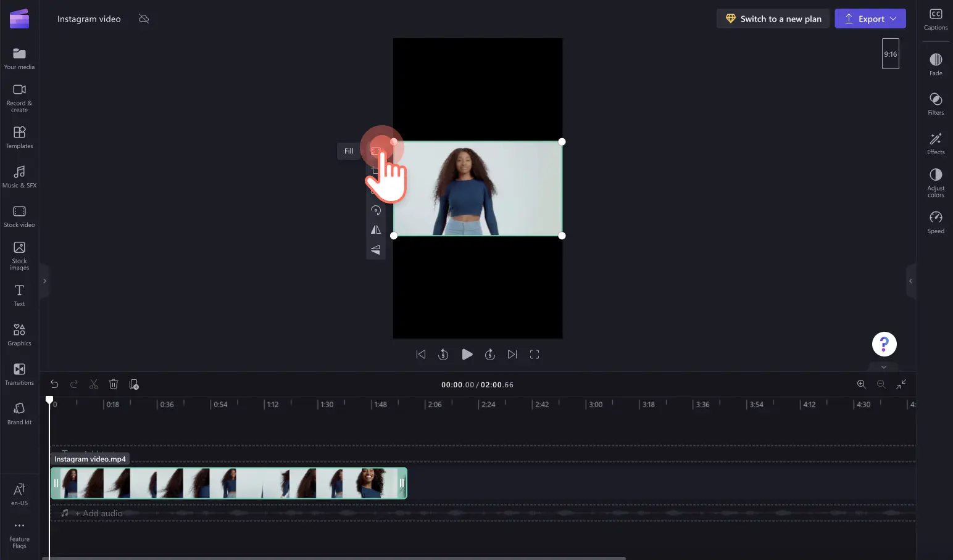Open the help question mark button

pyautogui.click(x=884, y=344)
